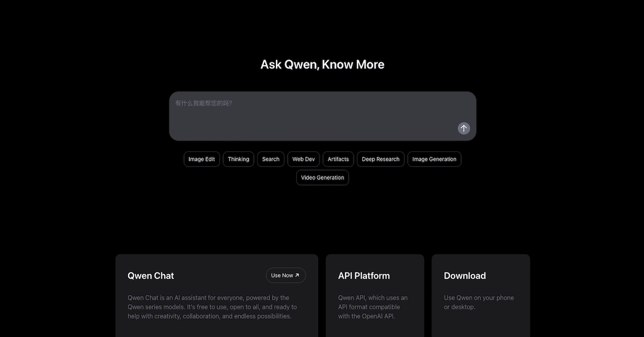
Task: Click Use Now button on Qwen Chat card
Action: [286, 275]
